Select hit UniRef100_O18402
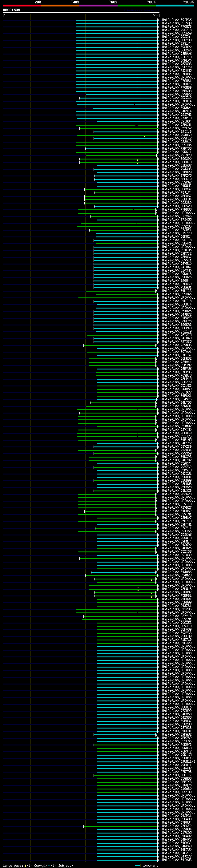Viewport: 197px width, 868px height. click(x=176, y=836)
